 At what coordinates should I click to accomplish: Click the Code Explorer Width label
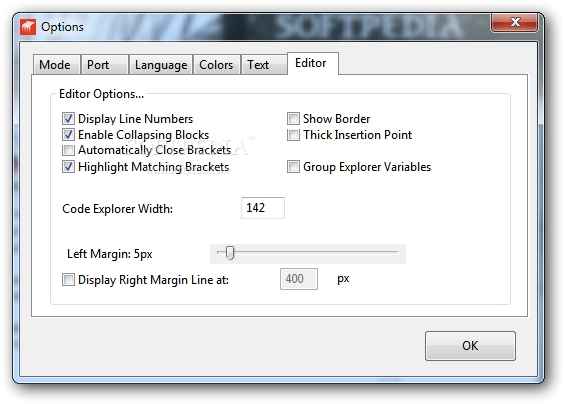(x=117, y=209)
